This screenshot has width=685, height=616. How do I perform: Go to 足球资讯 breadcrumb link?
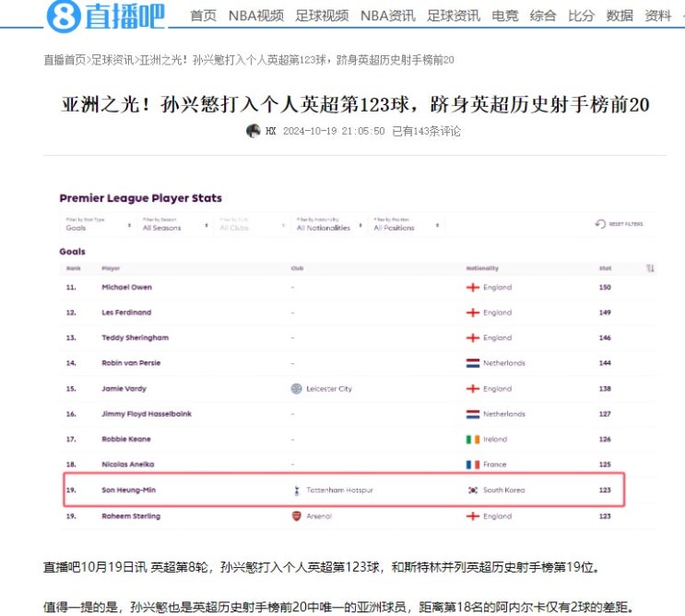(112, 60)
